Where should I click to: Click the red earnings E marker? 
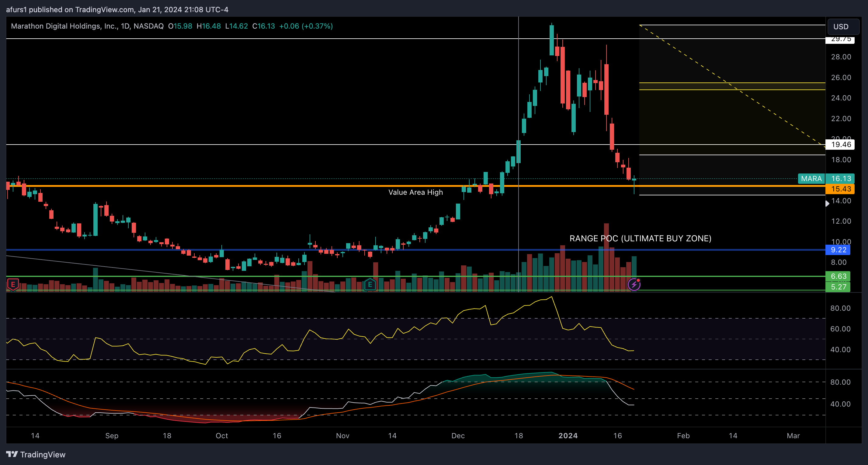13,284
